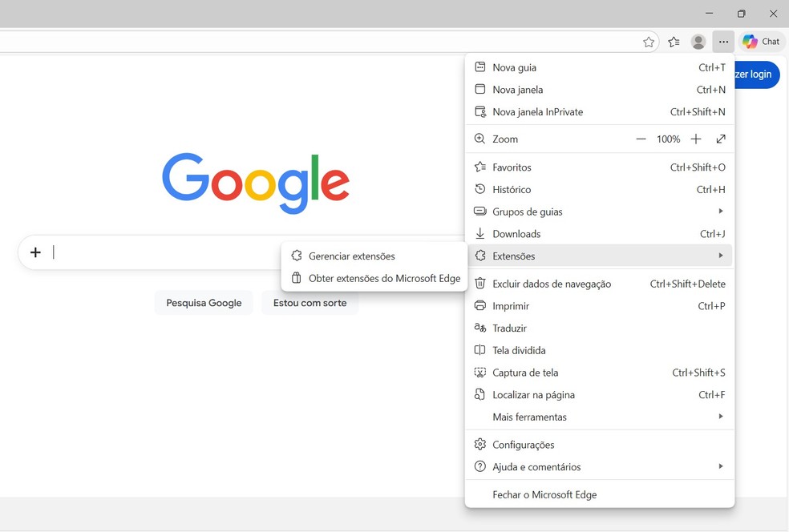The image size is (789, 532).
Task: Open Nova janela InPrivate
Action: pyautogui.click(x=600, y=111)
